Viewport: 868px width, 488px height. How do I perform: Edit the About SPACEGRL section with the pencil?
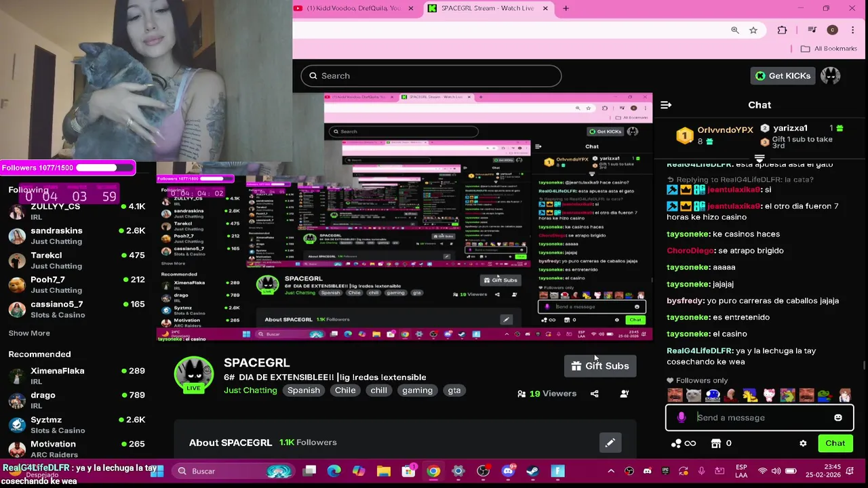(x=610, y=443)
